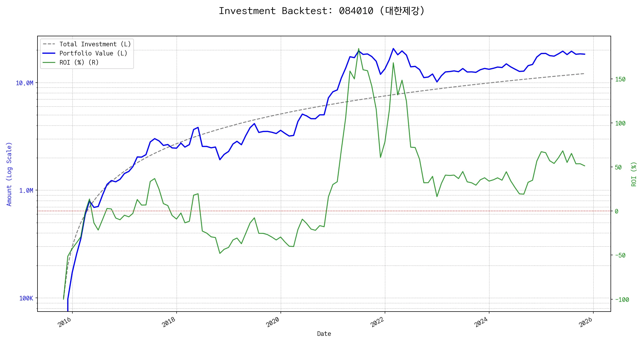The width and height of the screenshot is (644, 343).
Task: Click the 2018 x-axis tick label
Action: (169, 322)
